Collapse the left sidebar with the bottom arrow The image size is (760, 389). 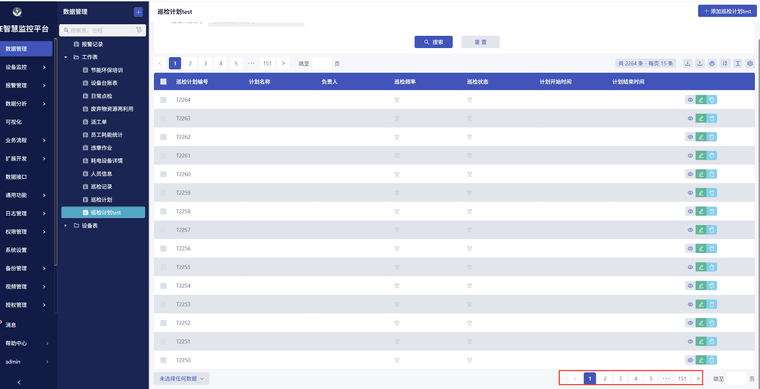tap(19, 382)
